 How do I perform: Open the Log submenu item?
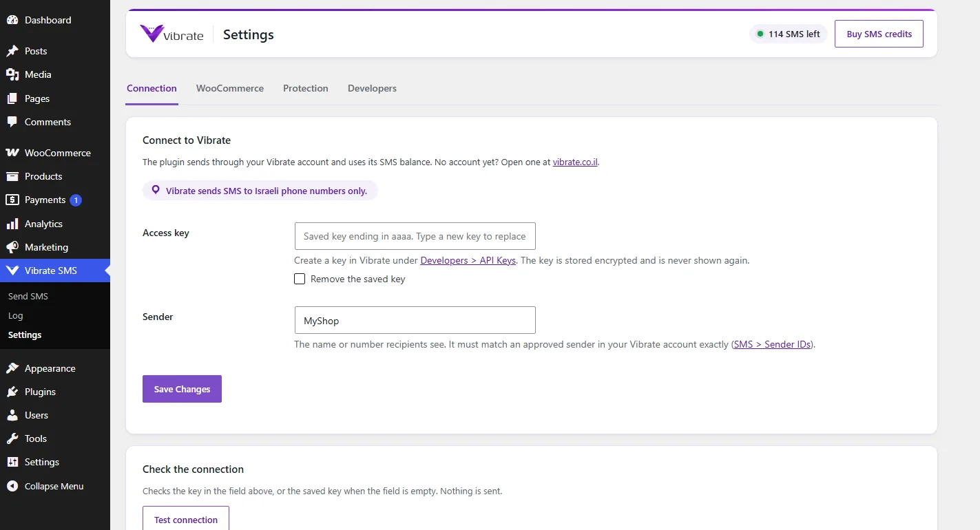tap(16, 315)
